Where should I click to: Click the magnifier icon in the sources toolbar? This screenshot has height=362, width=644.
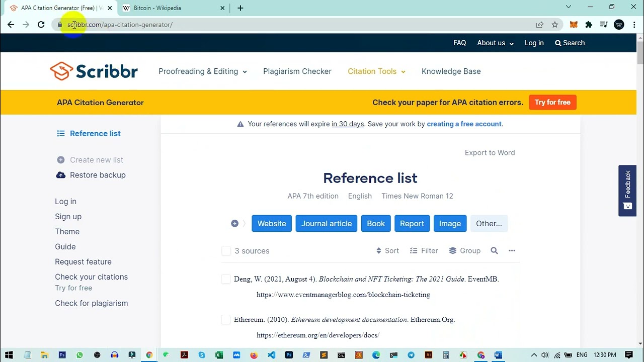coord(494,251)
